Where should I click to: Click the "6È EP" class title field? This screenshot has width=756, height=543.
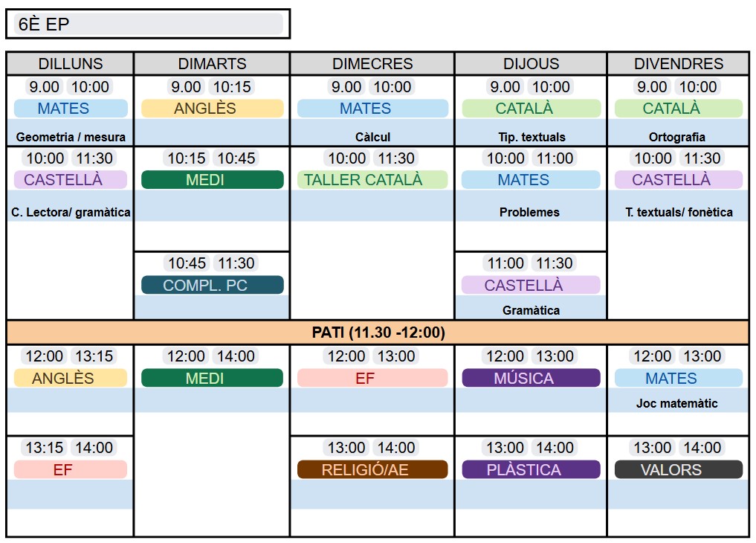[x=147, y=24]
